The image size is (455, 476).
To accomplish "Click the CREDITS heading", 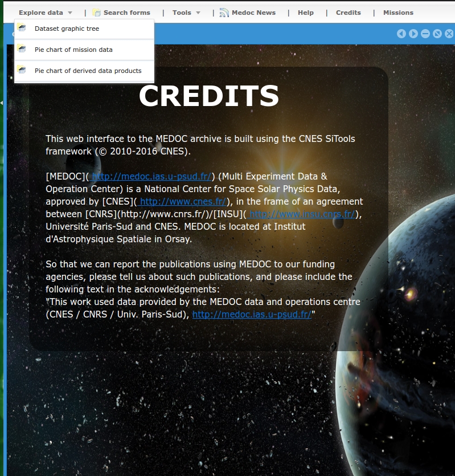I will 208,96.
